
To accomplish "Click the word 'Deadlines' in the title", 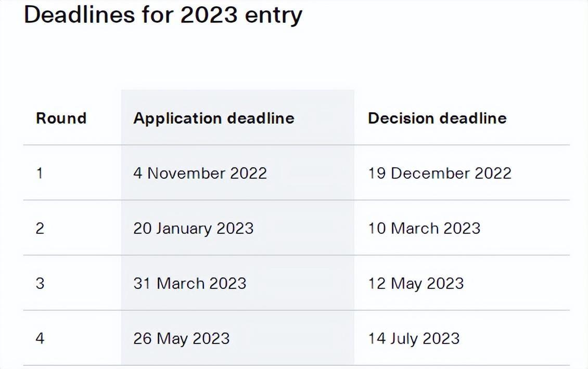I will pyautogui.click(x=79, y=15).
